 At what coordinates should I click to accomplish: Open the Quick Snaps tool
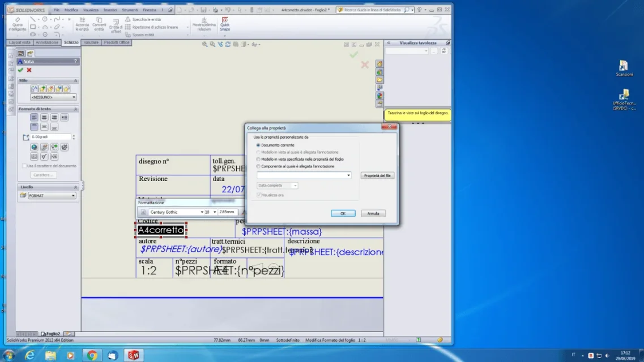click(225, 24)
